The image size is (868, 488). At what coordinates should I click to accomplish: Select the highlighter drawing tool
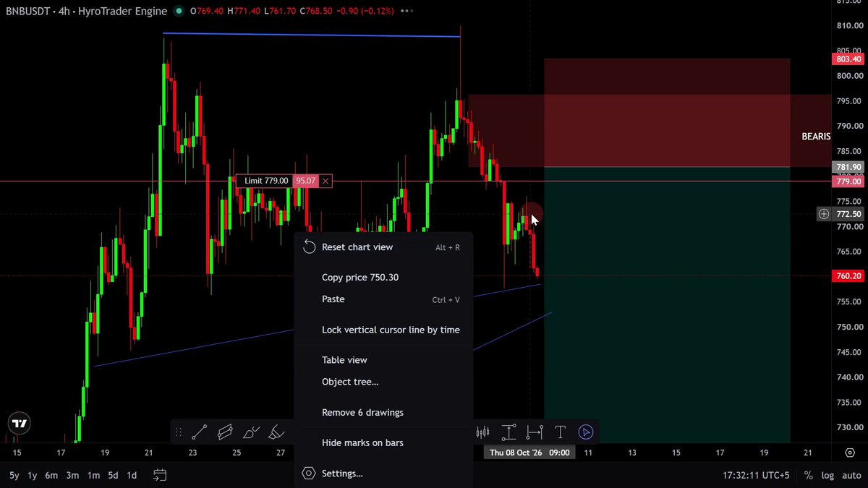tap(276, 432)
